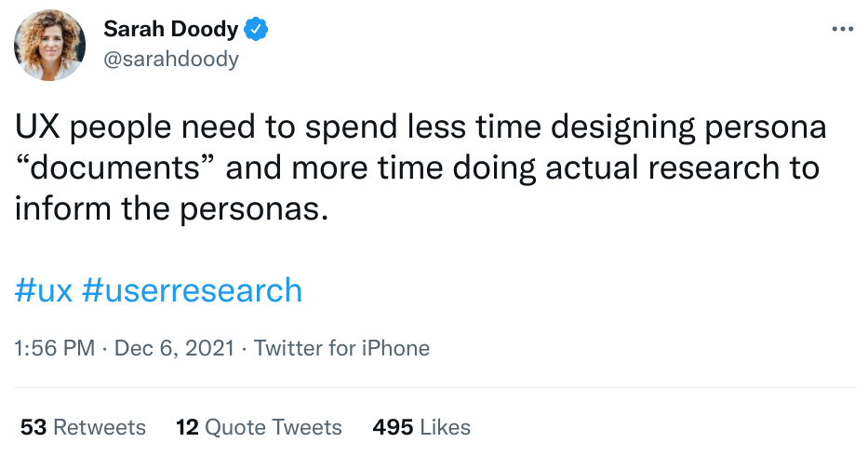Click the closing line "inform the personas."
Screen dimensions: 868x456
[x=171, y=209]
